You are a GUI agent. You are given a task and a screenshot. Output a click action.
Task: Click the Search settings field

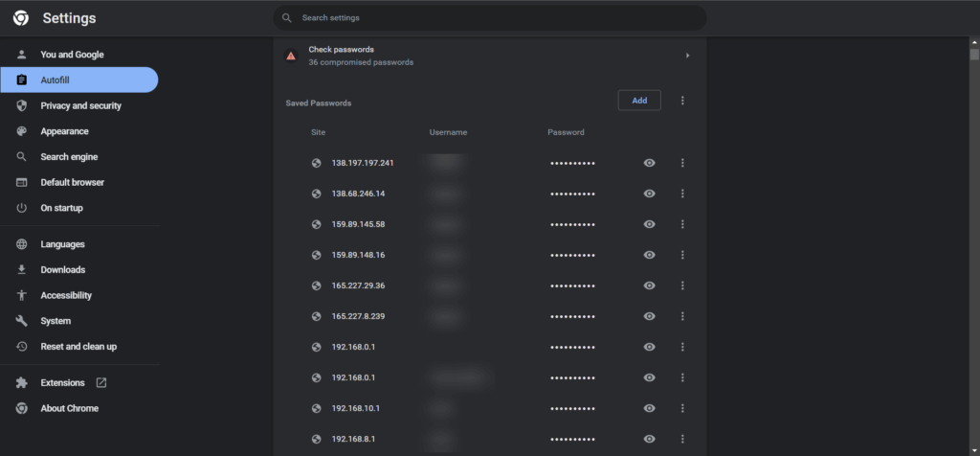coord(498,18)
